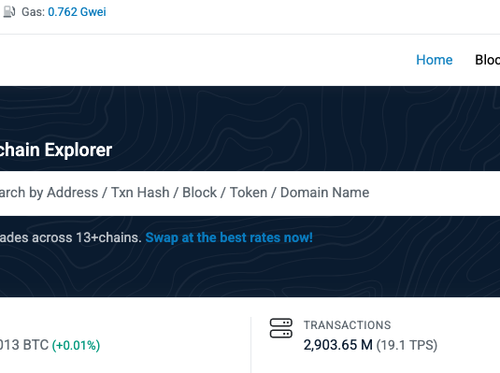Select the TRANSACTIONS label
This screenshot has height=373, width=500.
click(x=347, y=325)
